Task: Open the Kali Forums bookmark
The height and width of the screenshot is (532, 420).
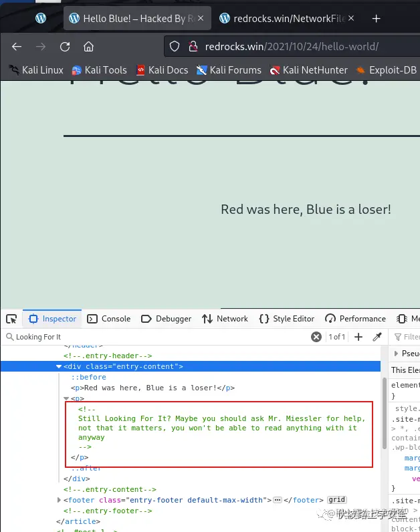Action: (229, 70)
